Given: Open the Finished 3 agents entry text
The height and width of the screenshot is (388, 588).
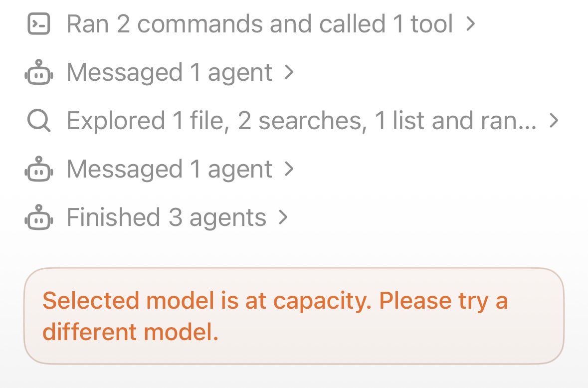Looking at the screenshot, I should (167, 217).
